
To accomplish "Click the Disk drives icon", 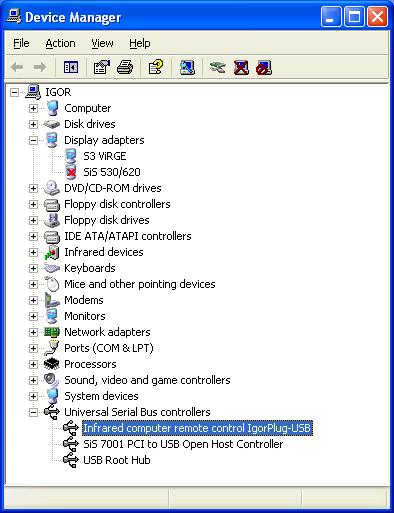I will (x=52, y=124).
